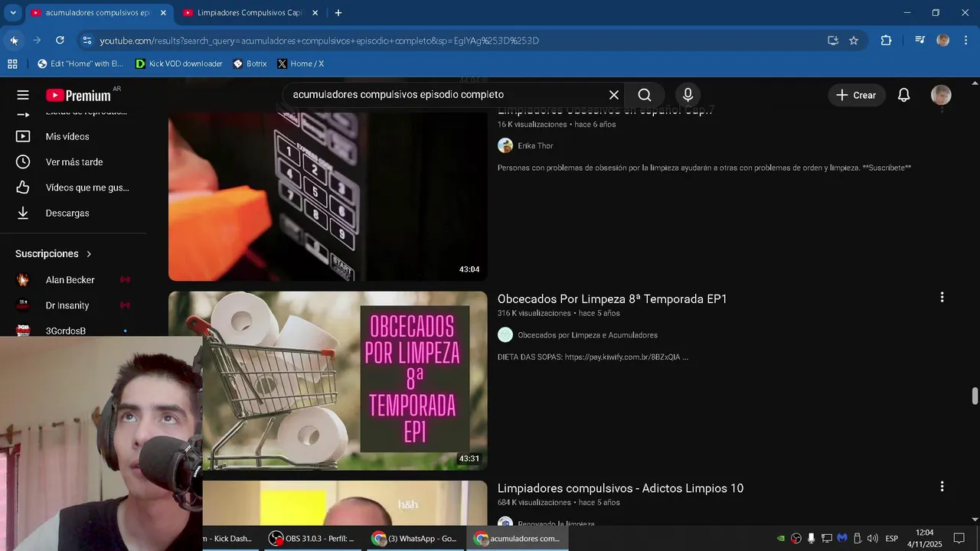Image resolution: width=980 pixels, height=551 pixels.
Task: Click the address bar URL
Action: coord(319,41)
